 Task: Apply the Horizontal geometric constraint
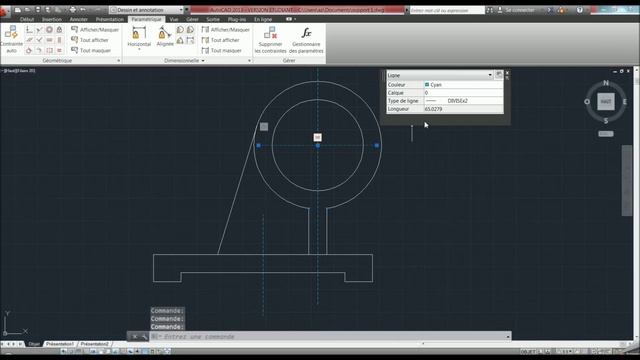point(49,40)
